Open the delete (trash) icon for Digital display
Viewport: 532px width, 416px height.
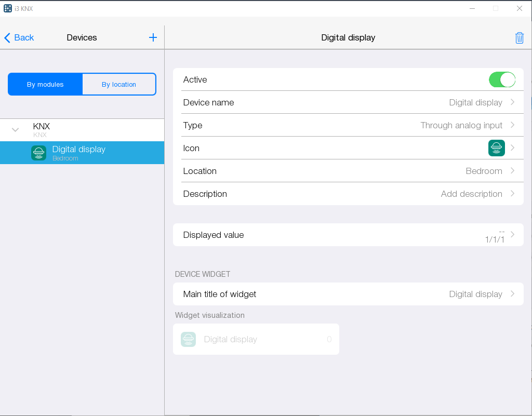(519, 37)
